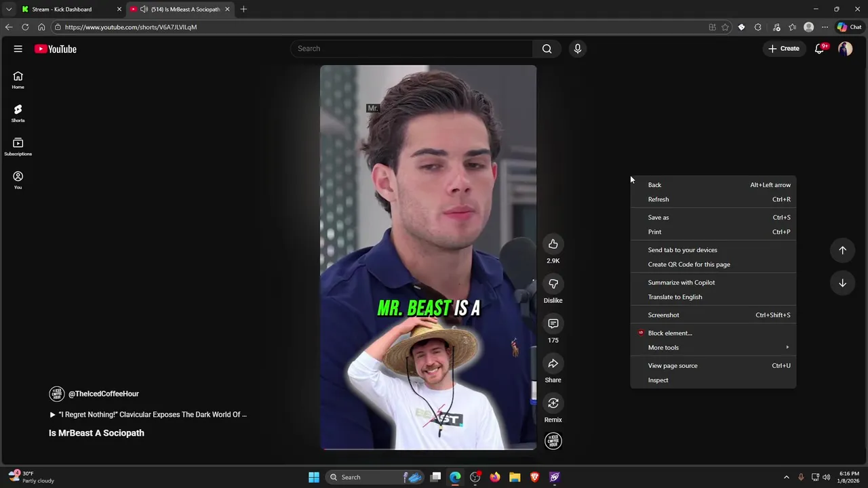868x488 pixels.
Task: Reload the page with refresh icon
Action: [25, 27]
